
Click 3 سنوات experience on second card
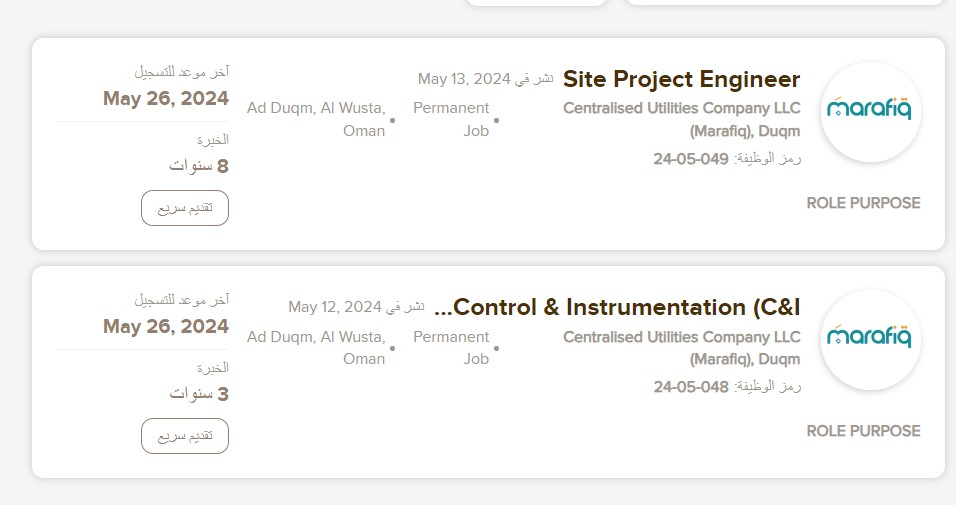click(x=199, y=394)
